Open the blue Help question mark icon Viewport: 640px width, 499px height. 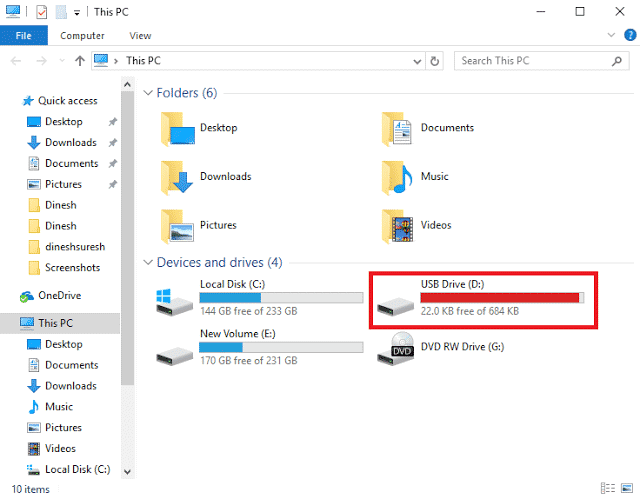630,35
